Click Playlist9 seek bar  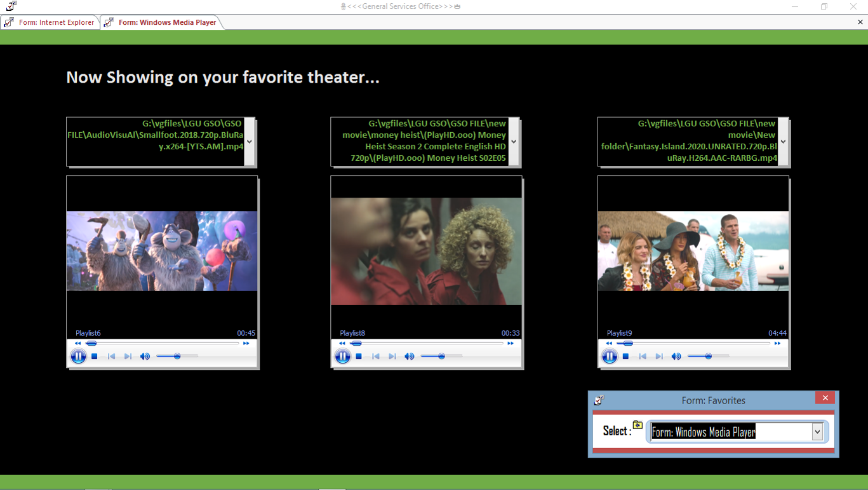[694, 343]
